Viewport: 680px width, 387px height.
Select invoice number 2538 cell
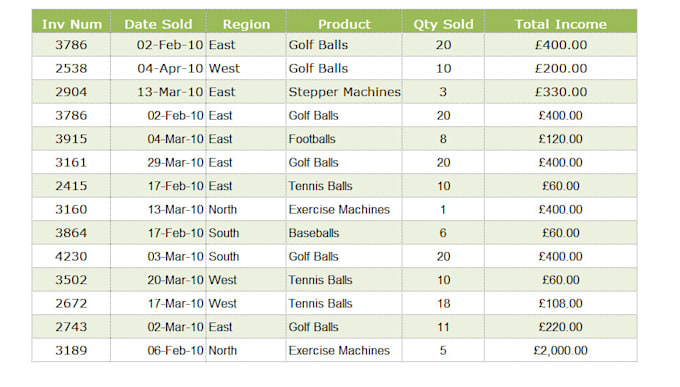click(71, 69)
